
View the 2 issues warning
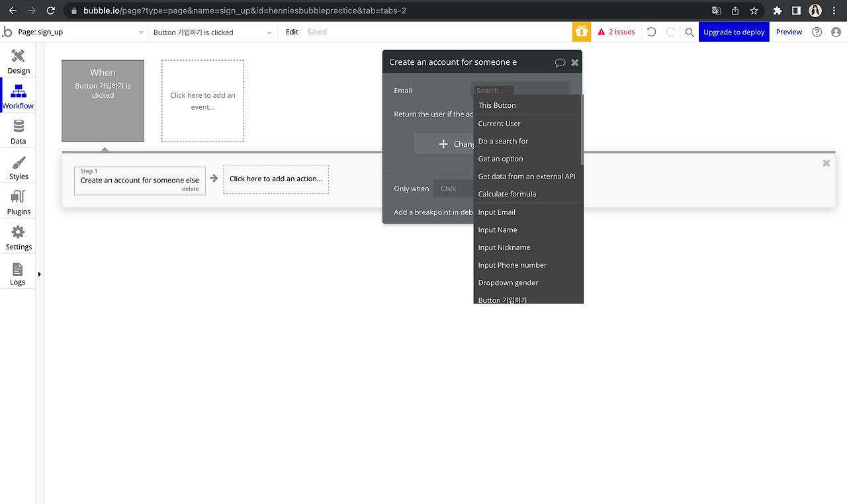[x=616, y=32]
